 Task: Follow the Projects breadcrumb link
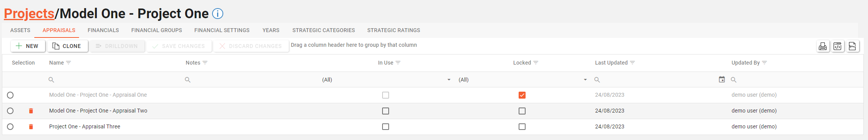[x=29, y=14]
